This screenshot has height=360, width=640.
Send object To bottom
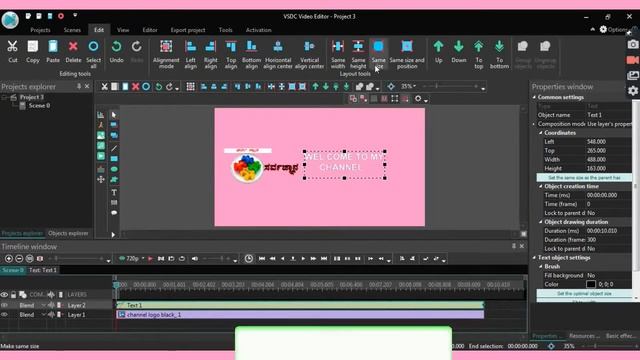[499, 54]
